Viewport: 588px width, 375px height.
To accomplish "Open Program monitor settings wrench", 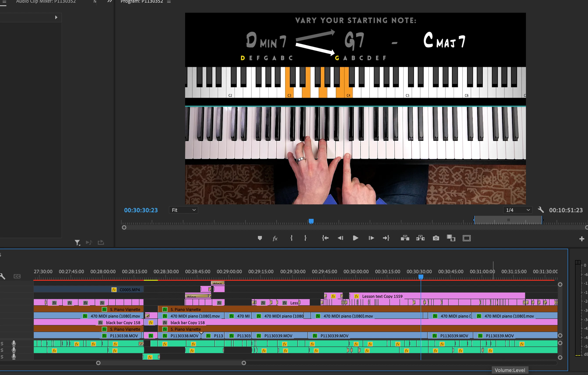I will 541,210.
